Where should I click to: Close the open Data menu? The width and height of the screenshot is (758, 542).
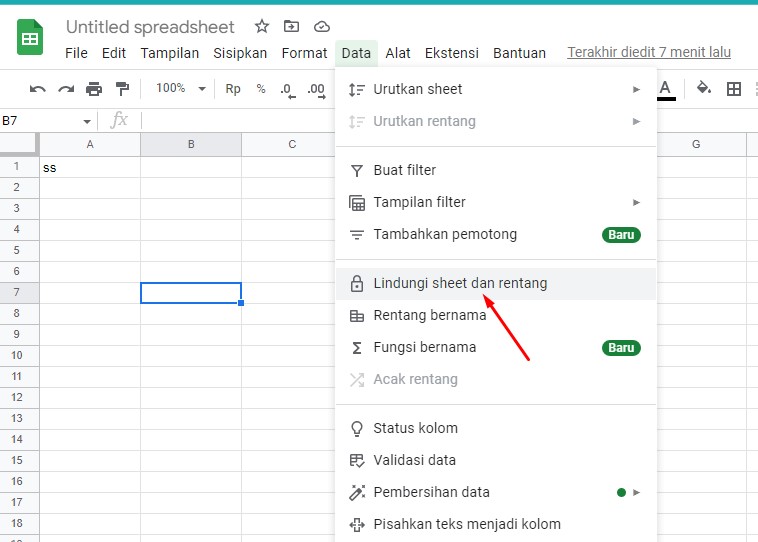(x=356, y=53)
